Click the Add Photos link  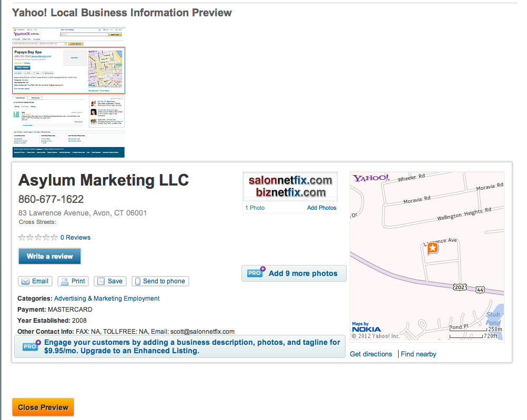[x=321, y=208]
